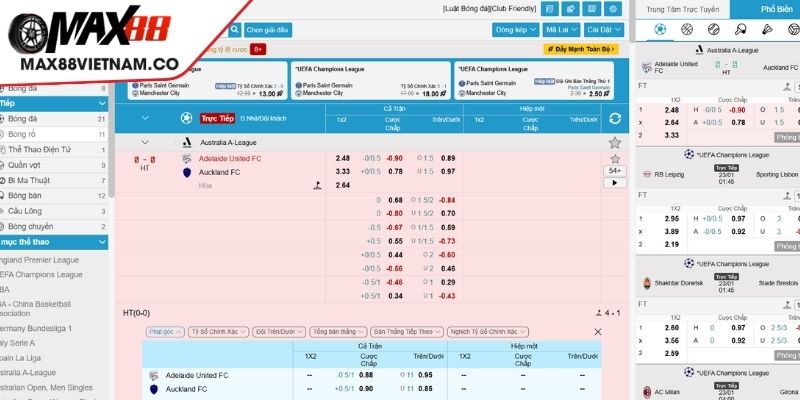
Task: Click Australia A-League logo in main table
Action: point(187,143)
